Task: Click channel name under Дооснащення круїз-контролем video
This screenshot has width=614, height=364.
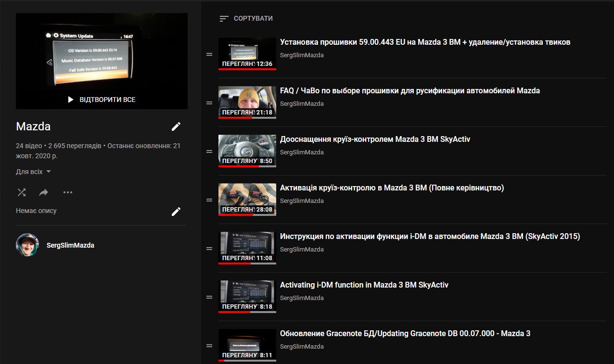Action: coord(302,152)
